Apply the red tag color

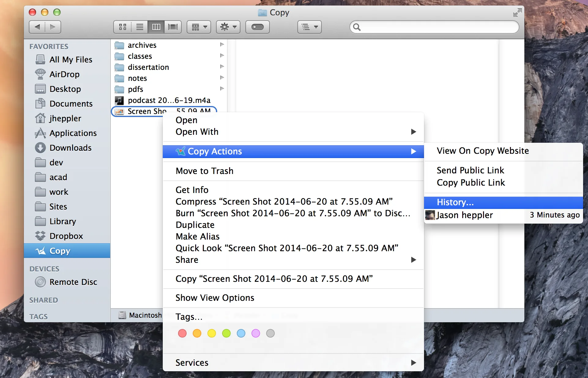(x=182, y=333)
